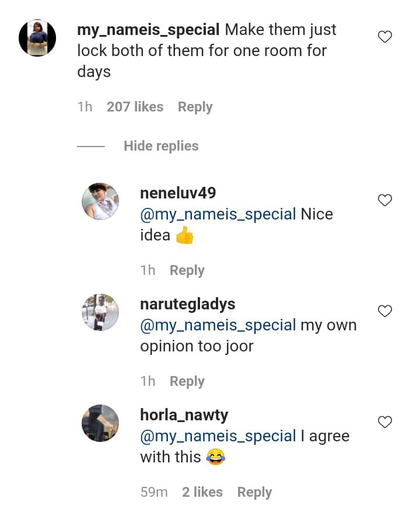The image size is (420, 505).
Task: Open the horla_nawty username
Action: pyautogui.click(x=184, y=415)
